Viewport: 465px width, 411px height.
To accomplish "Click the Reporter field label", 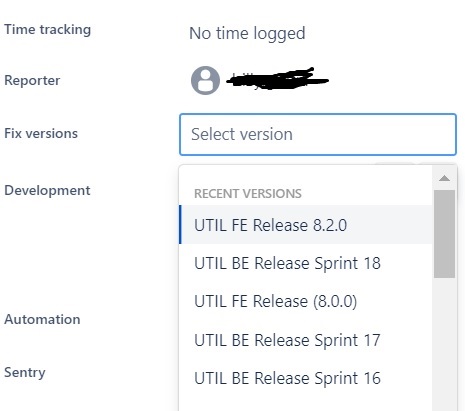I will [x=32, y=80].
